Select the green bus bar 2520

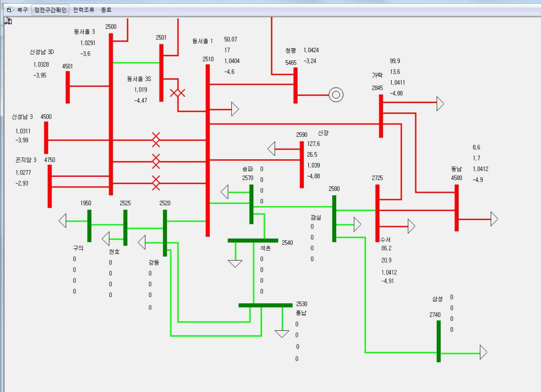tap(165, 233)
